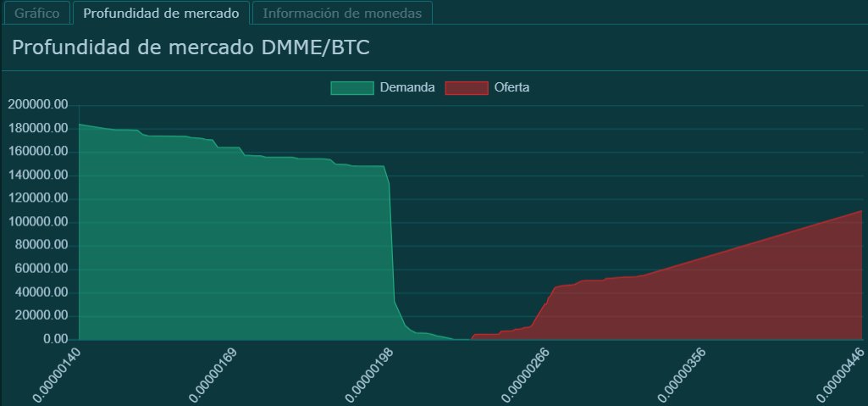Click the Oferta legend label
The image size is (868, 406).
pos(511,87)
